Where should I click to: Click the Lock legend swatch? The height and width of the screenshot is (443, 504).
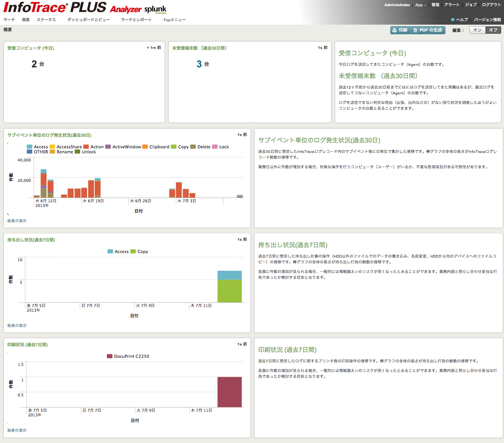(215, 147)
